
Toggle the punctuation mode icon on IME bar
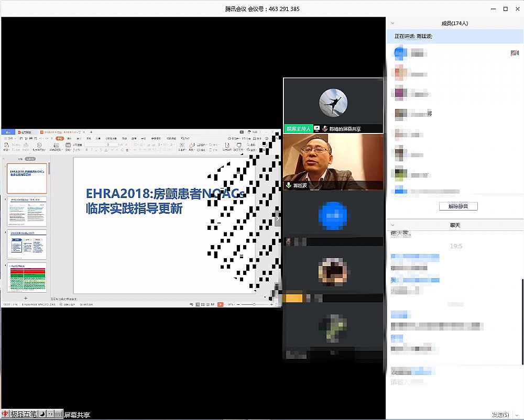click(x=50, y=414)
